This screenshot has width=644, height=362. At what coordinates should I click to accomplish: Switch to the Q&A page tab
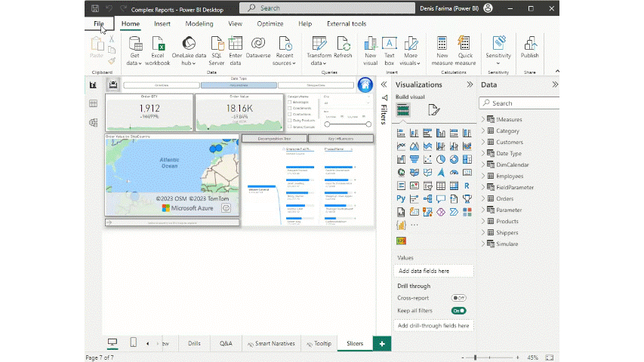[225, 343]
